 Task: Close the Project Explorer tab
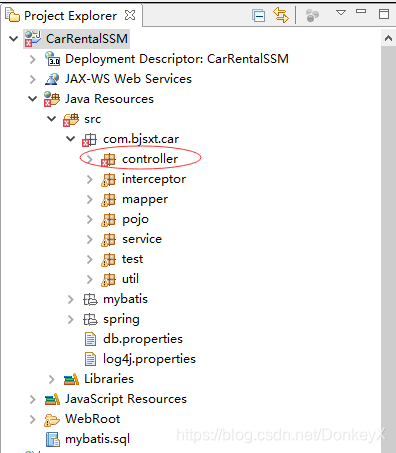click(x=130, y=15)
